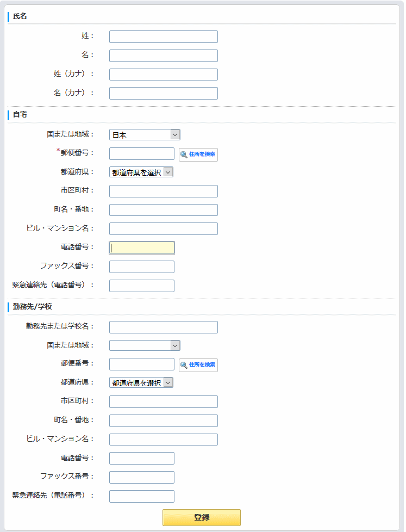The height and width of the screenshot is (532, 406).
Task: Click 緊急連絡先 field in 勤務先/学校 section
Action: (x=141, y=496)
